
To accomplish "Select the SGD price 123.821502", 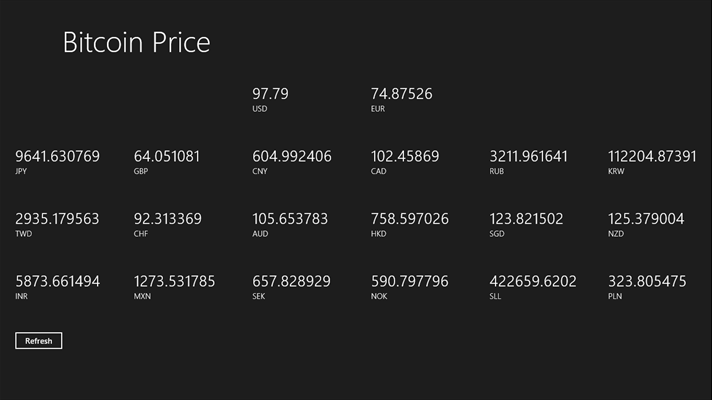I will (526, 219).
